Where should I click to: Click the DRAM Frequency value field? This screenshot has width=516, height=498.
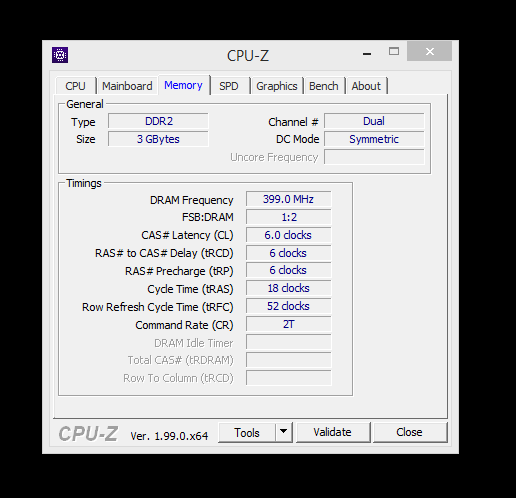tap(289, 199)
